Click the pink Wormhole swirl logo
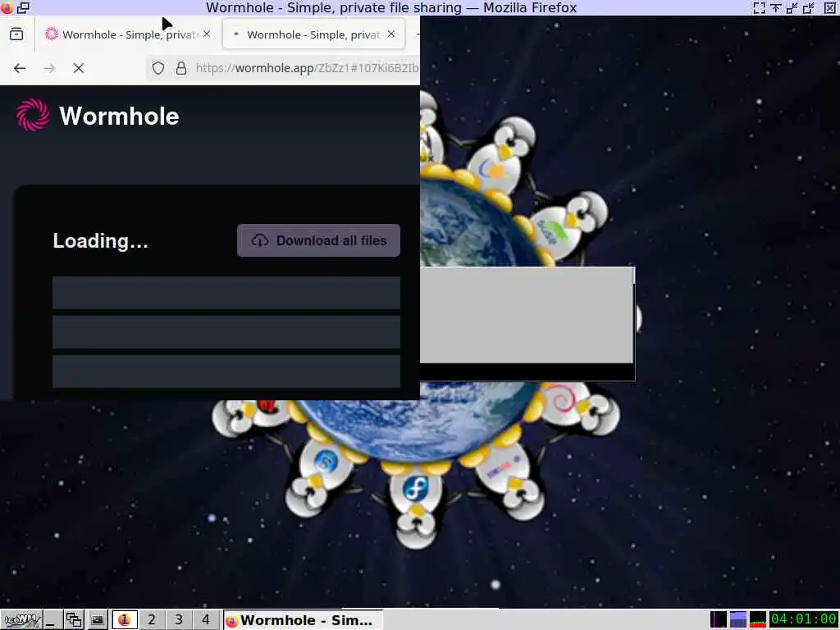840x630 pixels. pyautogui.click(x=33, y=115)
